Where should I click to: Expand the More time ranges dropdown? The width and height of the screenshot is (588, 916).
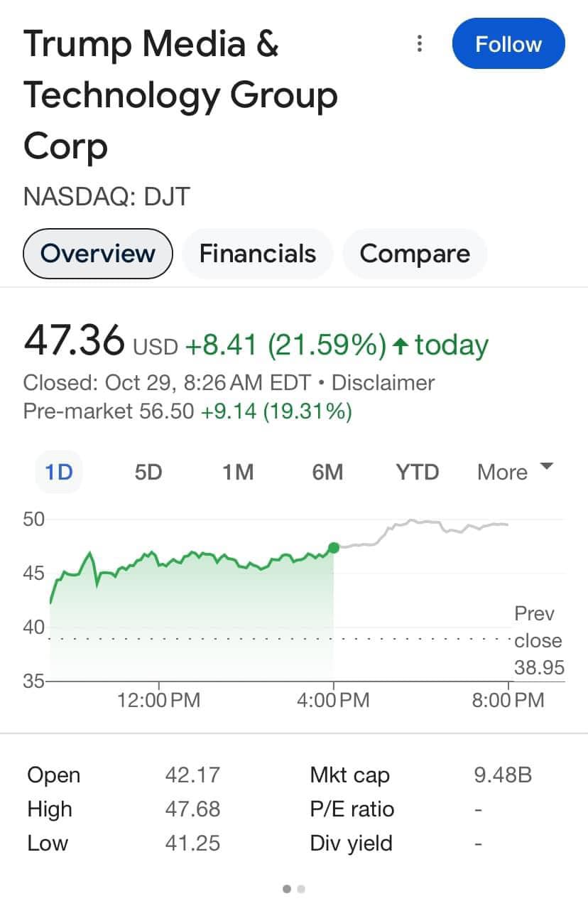tap(503, 472)
